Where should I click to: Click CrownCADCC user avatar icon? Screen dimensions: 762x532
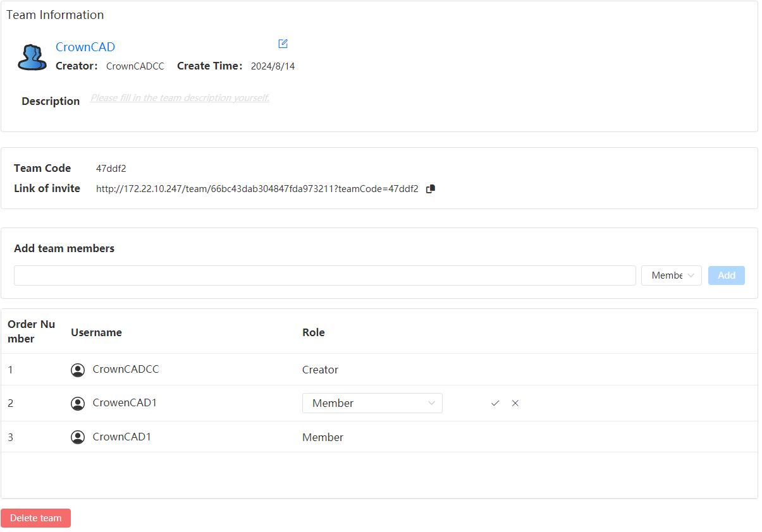tap(78, 370)
